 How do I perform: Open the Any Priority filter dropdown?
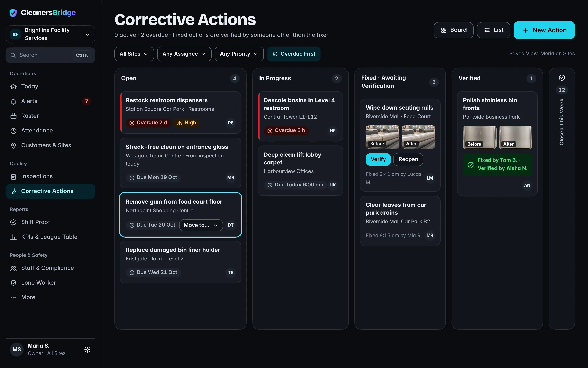[239, 54]
